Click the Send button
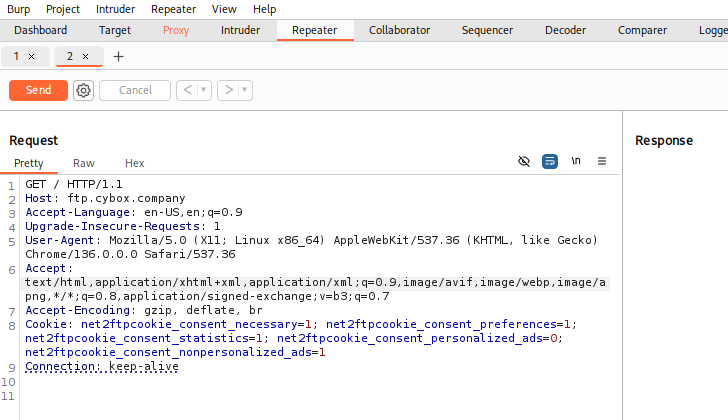The image size is (728, 420). [x=38, y=90]
